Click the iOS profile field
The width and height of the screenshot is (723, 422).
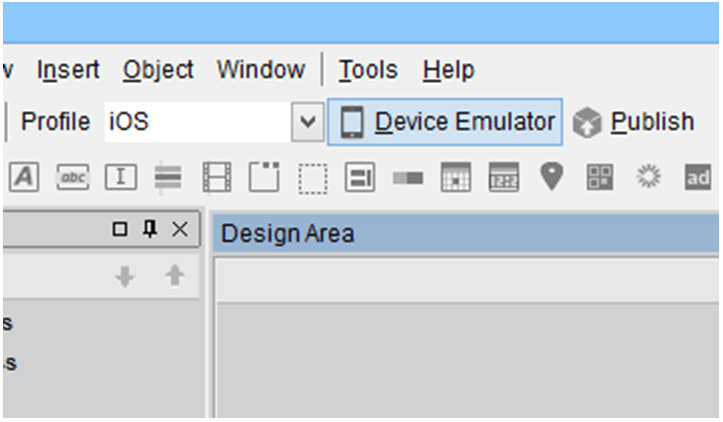[198, 122]
